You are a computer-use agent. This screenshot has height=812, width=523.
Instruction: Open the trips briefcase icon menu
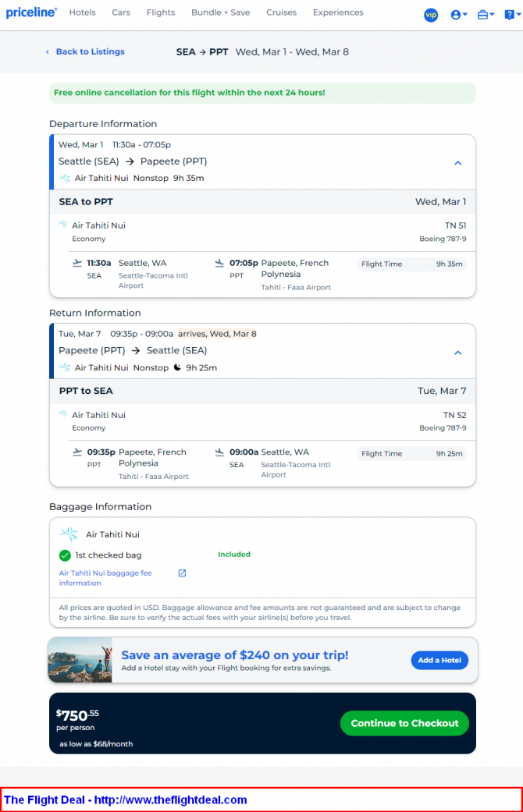(x=486, y=15)
